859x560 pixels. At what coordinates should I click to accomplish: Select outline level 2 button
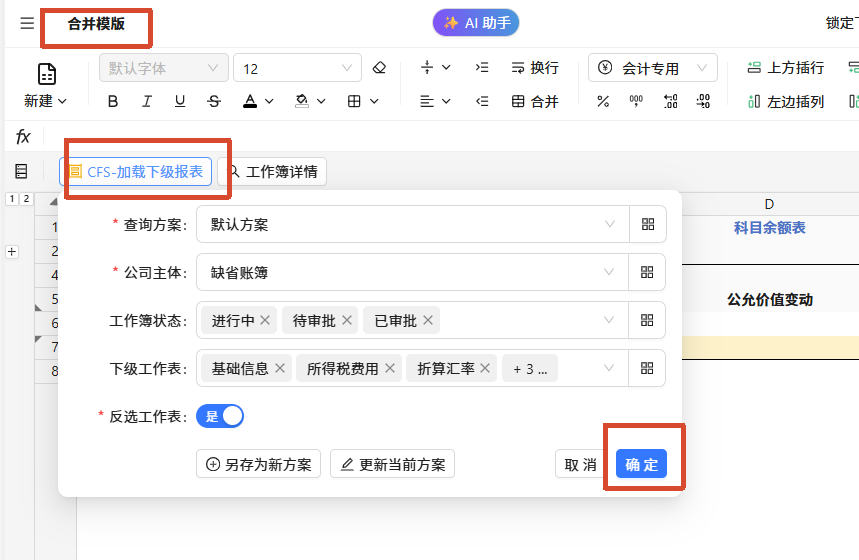tap(26, 198)
